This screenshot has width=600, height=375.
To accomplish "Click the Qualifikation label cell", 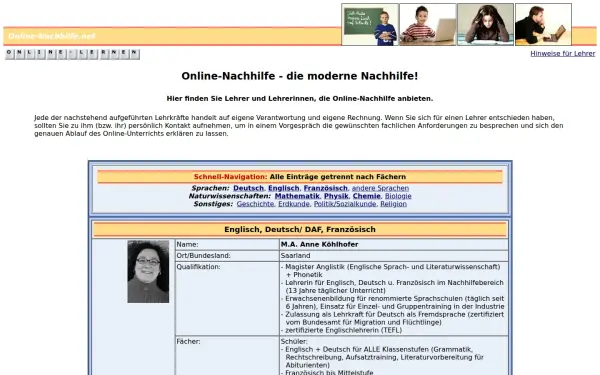I will coord(227,298).
